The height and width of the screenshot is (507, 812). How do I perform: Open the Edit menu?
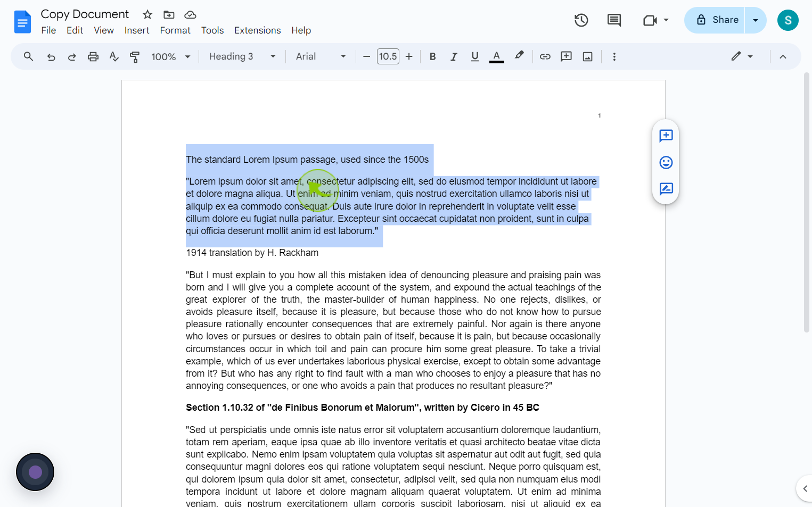pos(75,30)
